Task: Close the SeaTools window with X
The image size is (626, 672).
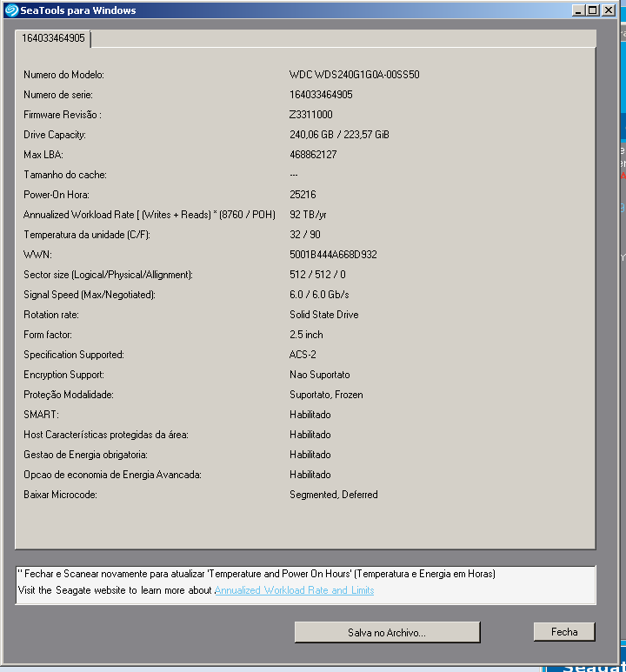Action: pyautogui.click(x=609, y=10)
